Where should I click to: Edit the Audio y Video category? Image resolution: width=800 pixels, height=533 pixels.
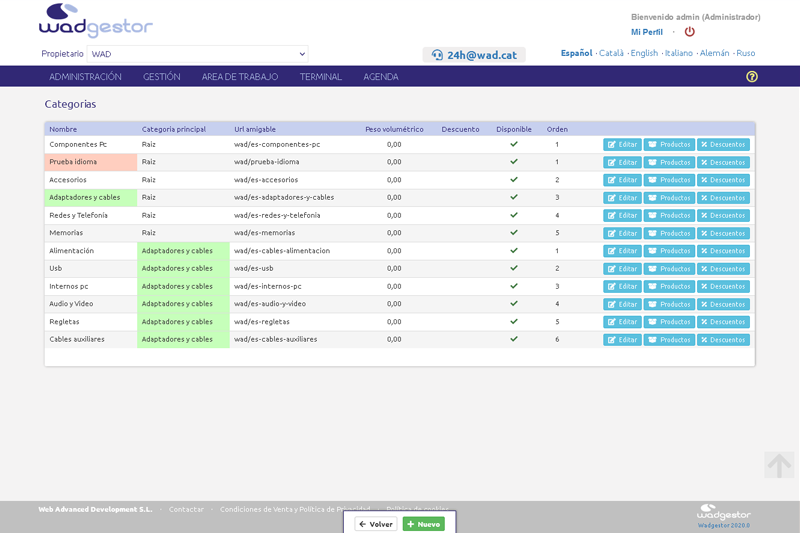(x=622, y=304)
